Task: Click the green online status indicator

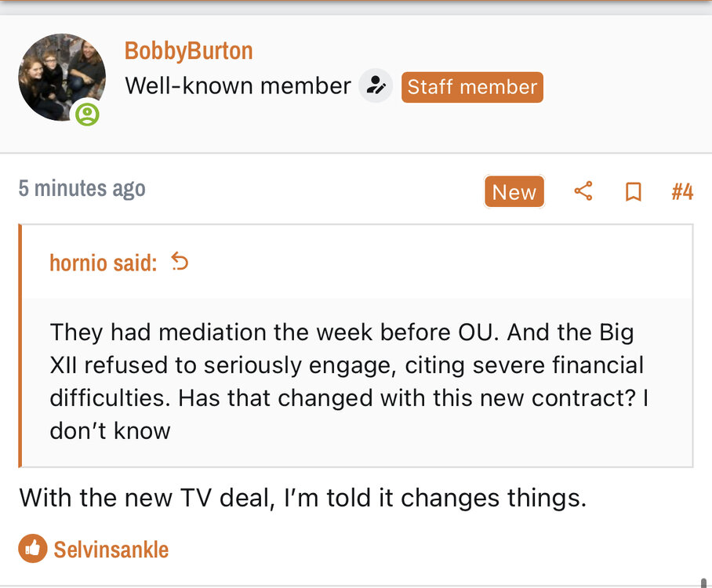Action: click(87, 114)
